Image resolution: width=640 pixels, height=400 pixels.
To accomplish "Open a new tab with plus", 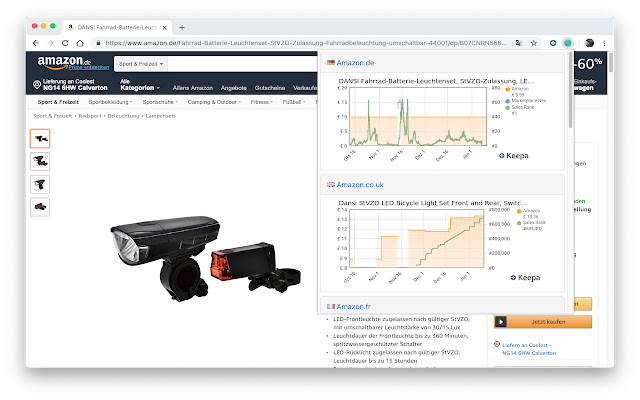I will click(x=182, y=27).
